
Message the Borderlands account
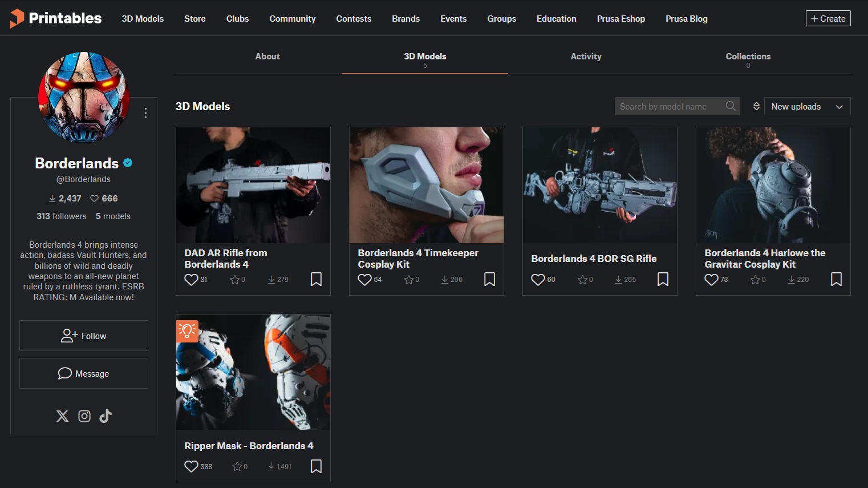click(x=83, y=373)
